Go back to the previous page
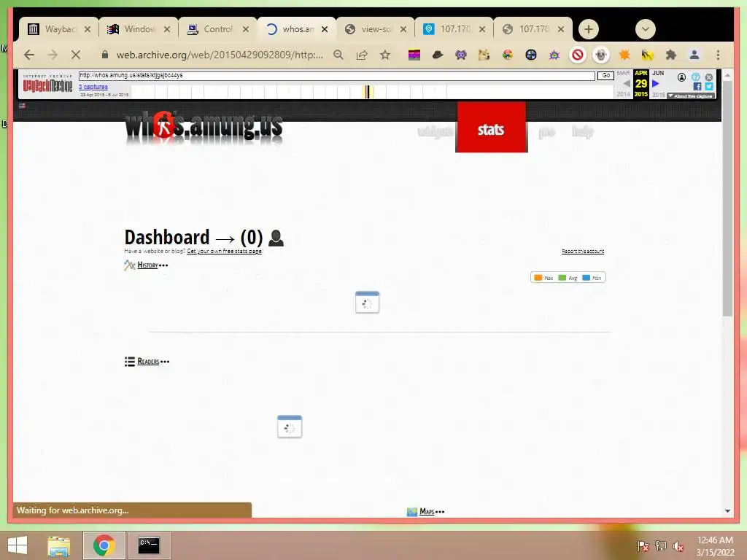The image size is (747, 560). tap(29, 55)
